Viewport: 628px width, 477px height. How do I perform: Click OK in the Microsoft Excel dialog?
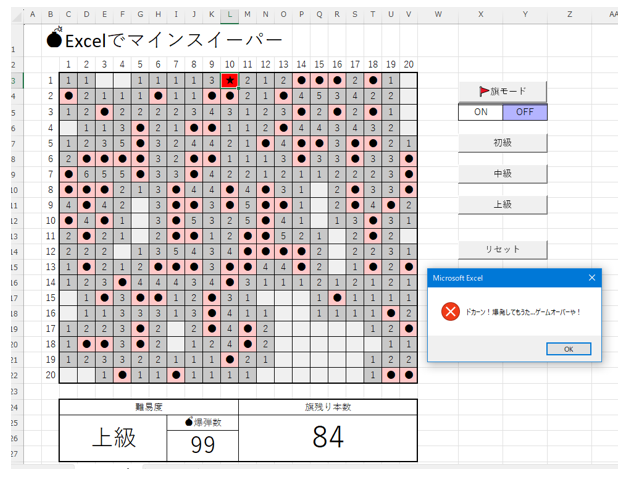pos(568,349)
